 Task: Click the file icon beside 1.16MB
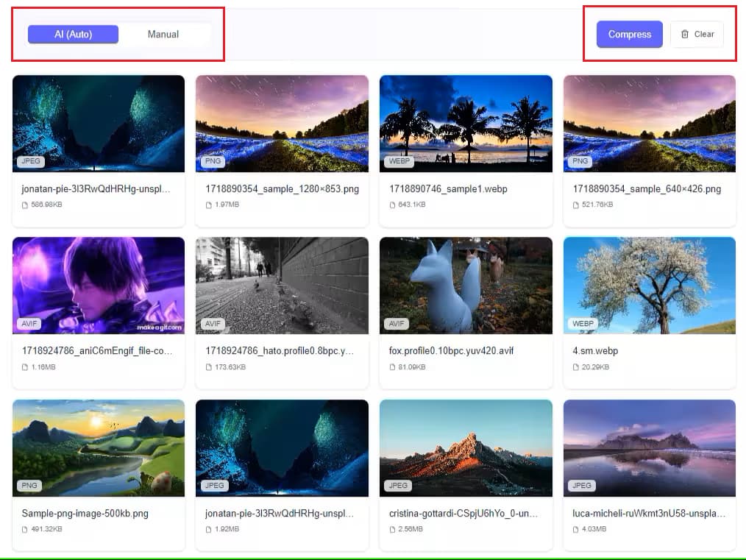click(x=25, y=367)
